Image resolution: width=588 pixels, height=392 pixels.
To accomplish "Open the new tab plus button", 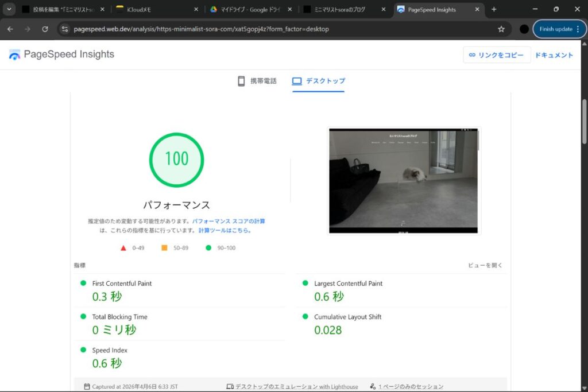I will (x=494, y=9).
